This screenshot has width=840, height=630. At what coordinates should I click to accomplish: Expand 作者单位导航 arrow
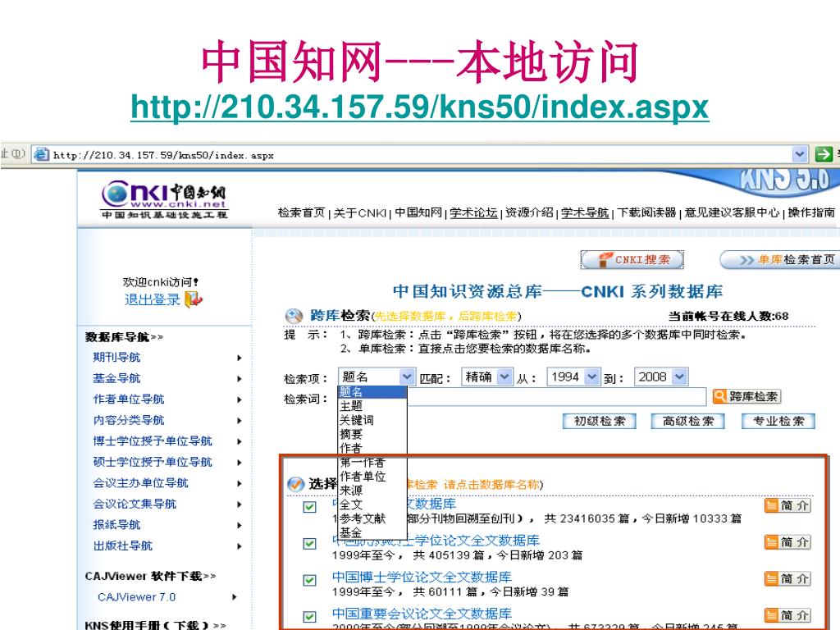(x=240, y=399)
